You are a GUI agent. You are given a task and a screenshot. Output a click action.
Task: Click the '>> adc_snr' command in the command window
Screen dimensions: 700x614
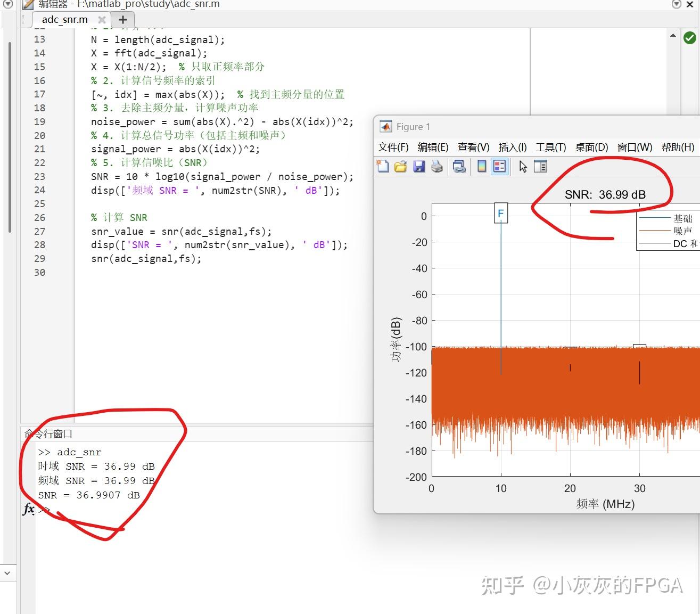pyautogui.click(x=69, y=452)
